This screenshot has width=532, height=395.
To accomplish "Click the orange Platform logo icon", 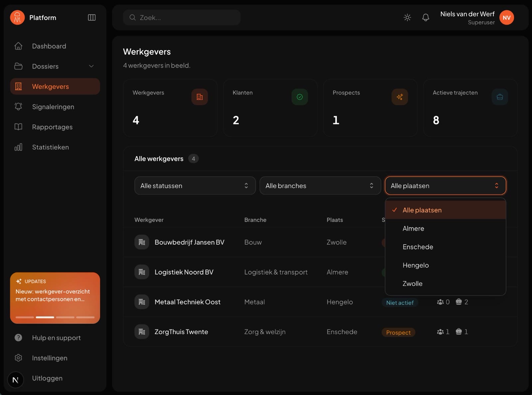I will (17, 18).
